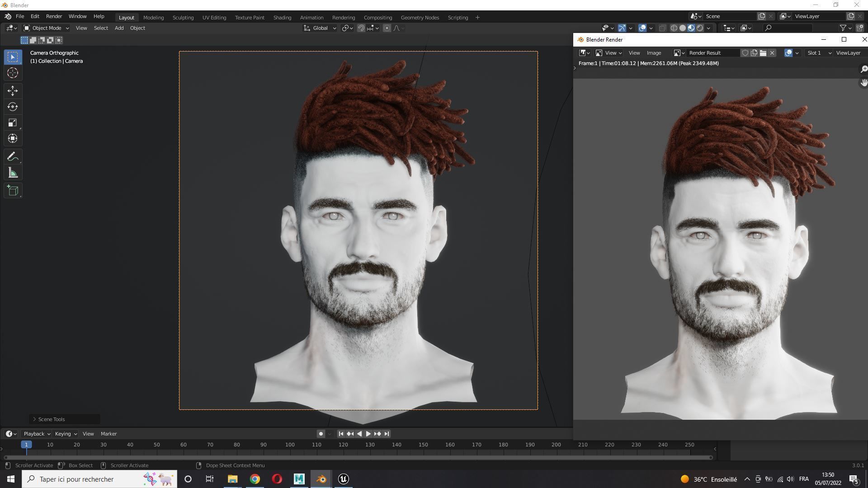Jump to the start frame in timeline
The height and width of the screenshot is (488, 868).
coord(341,434)
